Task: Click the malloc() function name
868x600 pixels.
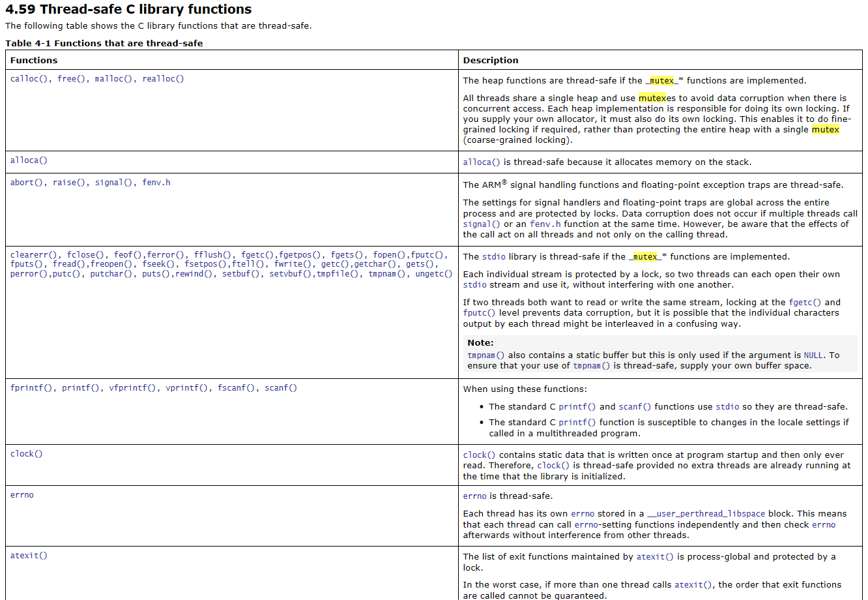Action: pyautogui.click(x=113, y=79)
